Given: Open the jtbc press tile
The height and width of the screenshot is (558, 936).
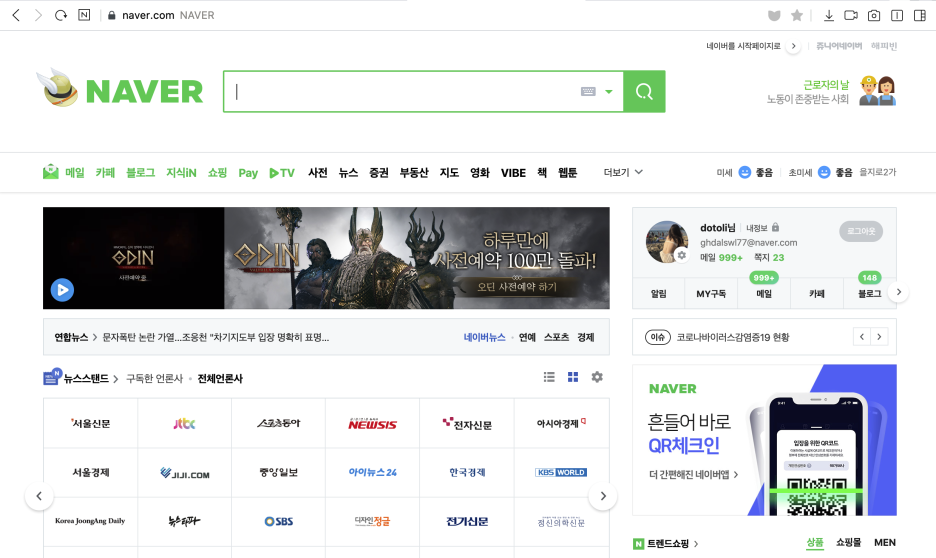Looking at the screenshot, I should tap(184, 424).
